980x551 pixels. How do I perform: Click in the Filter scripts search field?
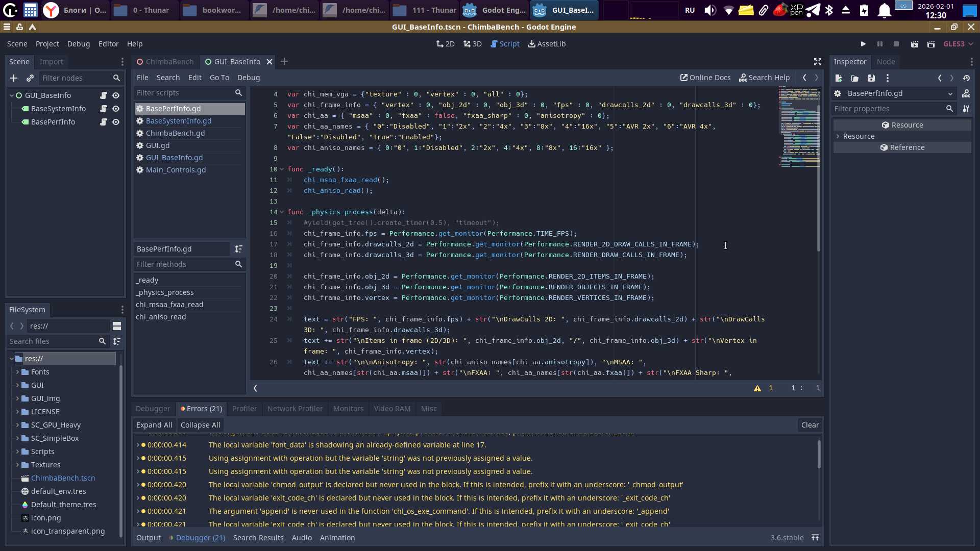pyautogui.click(x=184, y=93)
